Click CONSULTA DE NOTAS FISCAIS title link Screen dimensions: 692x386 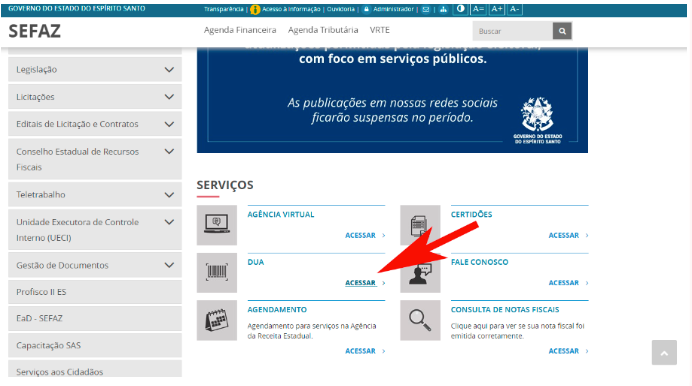(505, 310)
